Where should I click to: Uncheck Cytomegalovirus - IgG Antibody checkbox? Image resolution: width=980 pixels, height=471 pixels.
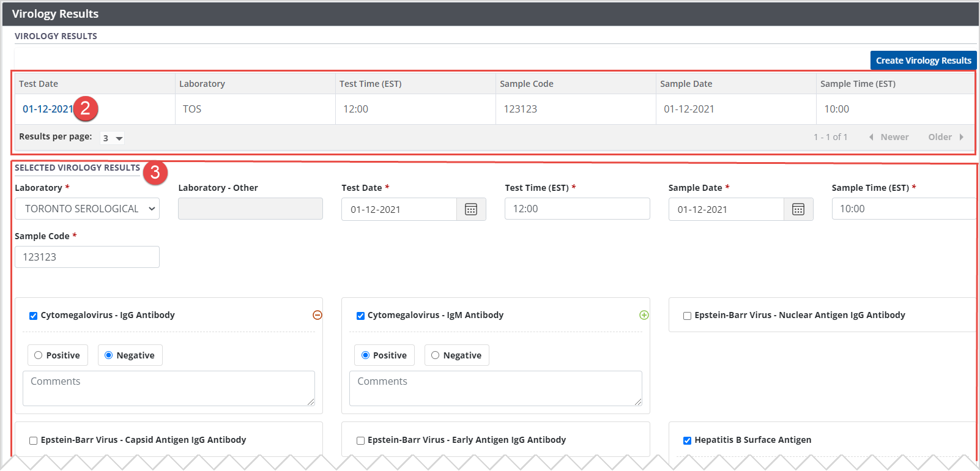(x=34, y=316)
